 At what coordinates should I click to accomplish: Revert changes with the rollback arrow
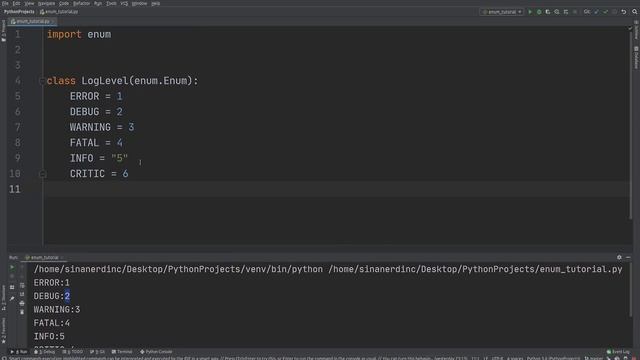(624, 12)
